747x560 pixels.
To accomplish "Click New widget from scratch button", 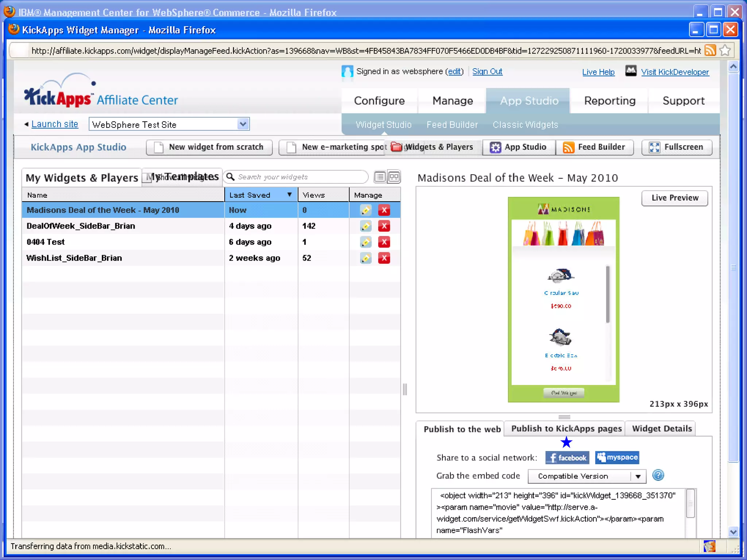I will (x=209, y=147).
